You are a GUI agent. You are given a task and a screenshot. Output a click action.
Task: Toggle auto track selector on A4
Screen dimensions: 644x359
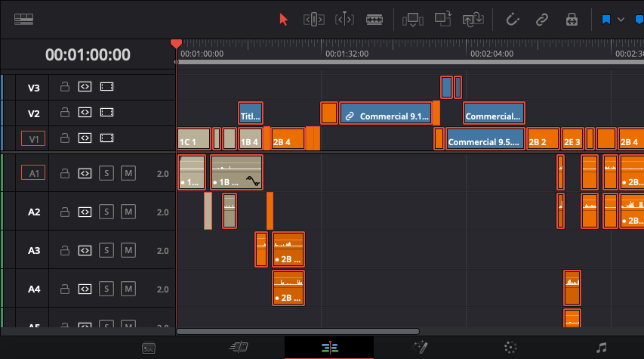pos(85,289)
